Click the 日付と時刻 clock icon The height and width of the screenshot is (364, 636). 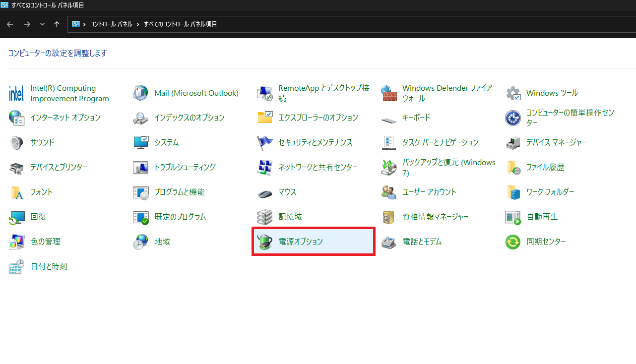(x=17, y=267)
